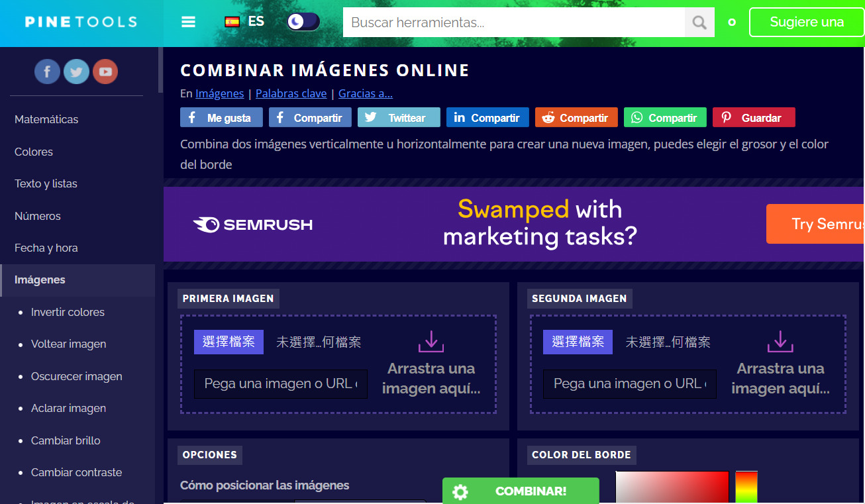Share via WhatsApp Compartir button
This screenshot has height=504, width=865.
pyautogui.click(x=664, y=118)
